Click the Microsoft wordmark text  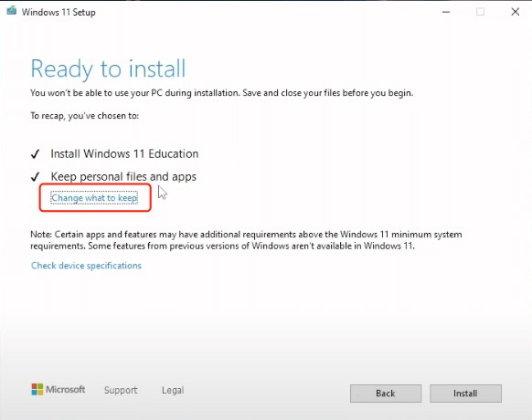tap(66, 390)
